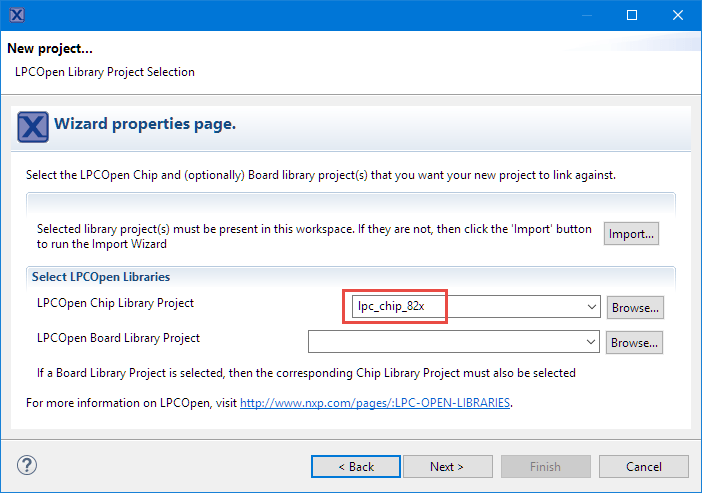Expand the LPCOpen Chip Library dropdown arrow
The width and height of the screenshot is (702, 493).
(x=592, y=307)
